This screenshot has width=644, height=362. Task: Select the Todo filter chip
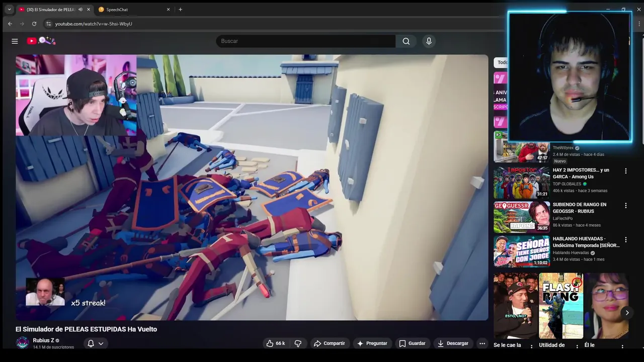click(x=501, y=62)
